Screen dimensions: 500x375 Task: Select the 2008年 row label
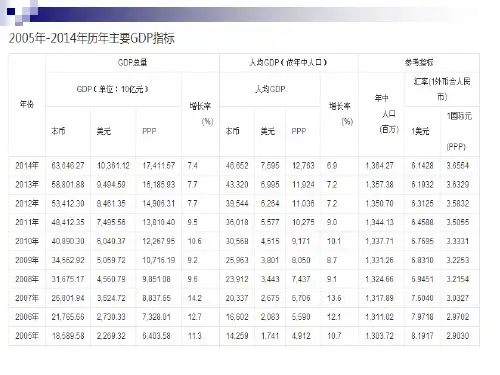(x=27, y=279)
